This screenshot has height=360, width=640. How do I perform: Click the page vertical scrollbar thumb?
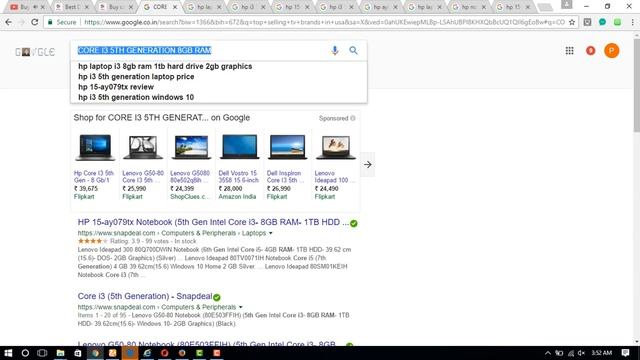[636, 85]
